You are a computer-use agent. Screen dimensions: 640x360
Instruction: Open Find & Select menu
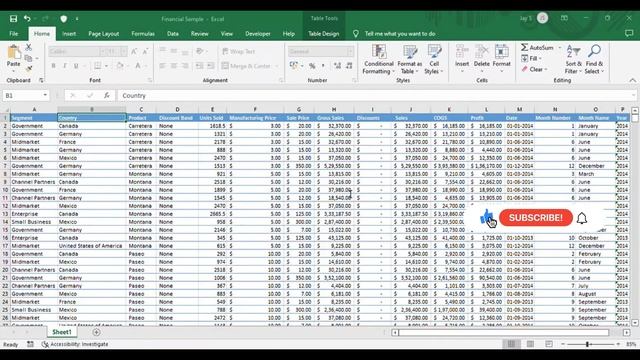tap(594, 60)
